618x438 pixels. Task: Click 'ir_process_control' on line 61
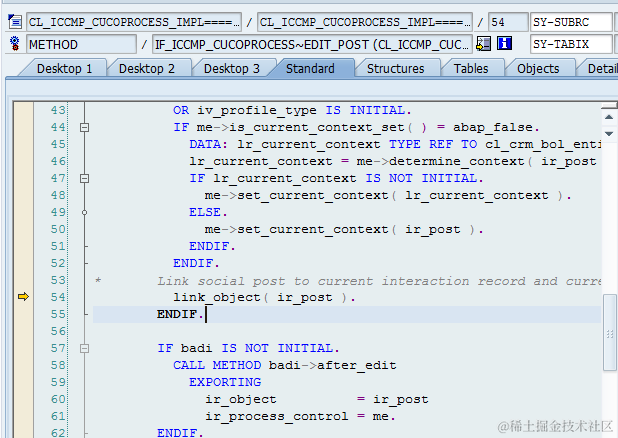(x=277, y=416)
